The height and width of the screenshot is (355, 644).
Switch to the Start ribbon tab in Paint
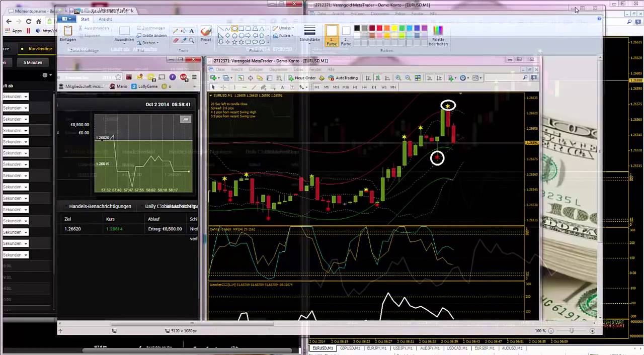tap(85, 19)
